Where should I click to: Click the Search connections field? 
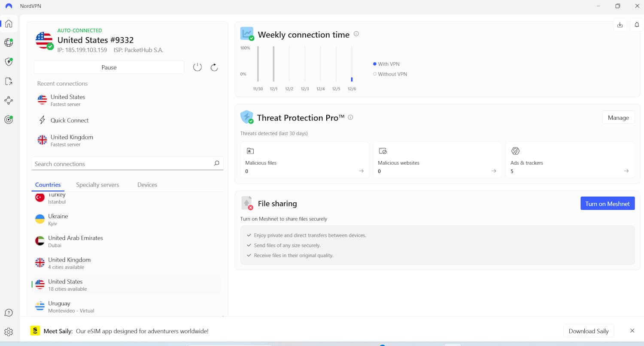[122, 164]
